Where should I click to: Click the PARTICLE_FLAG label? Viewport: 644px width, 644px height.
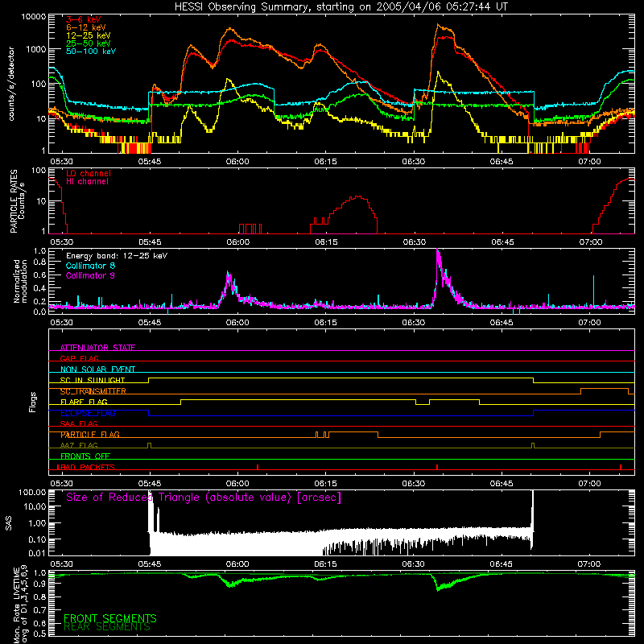click(90, 434)
